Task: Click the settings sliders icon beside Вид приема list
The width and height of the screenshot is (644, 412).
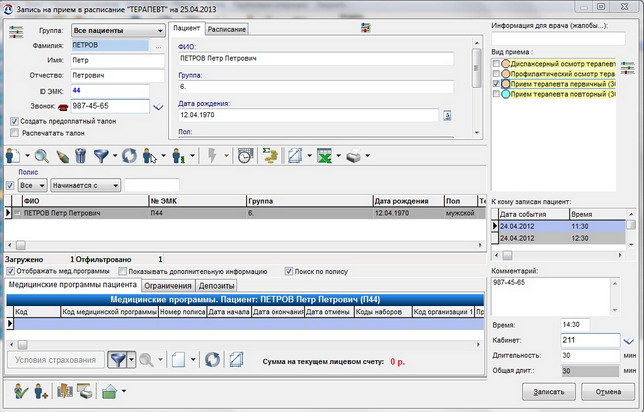Action: [628, 68]
